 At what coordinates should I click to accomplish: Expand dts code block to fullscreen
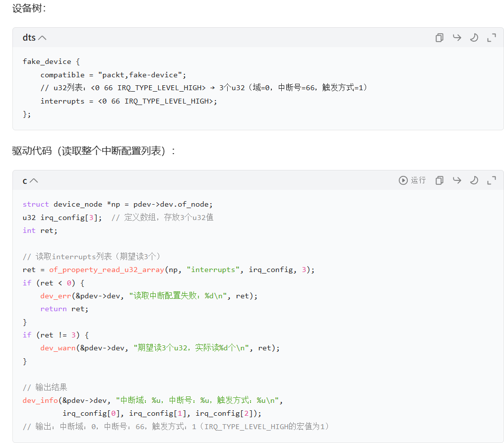(x=492, y=38)
